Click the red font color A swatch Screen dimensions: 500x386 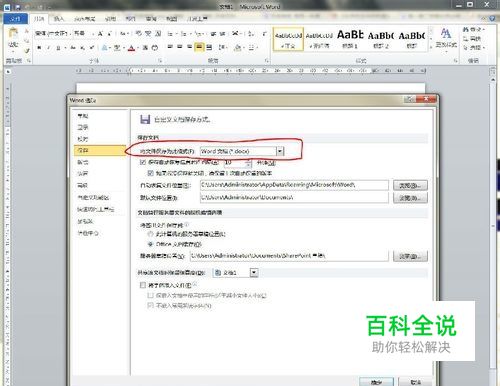132,48
